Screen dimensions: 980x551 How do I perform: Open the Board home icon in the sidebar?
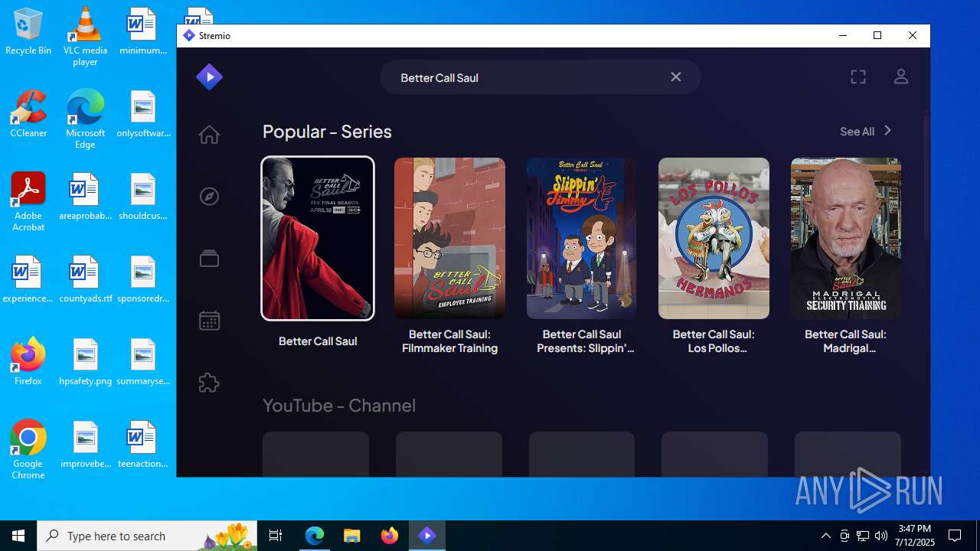[209, 135]
